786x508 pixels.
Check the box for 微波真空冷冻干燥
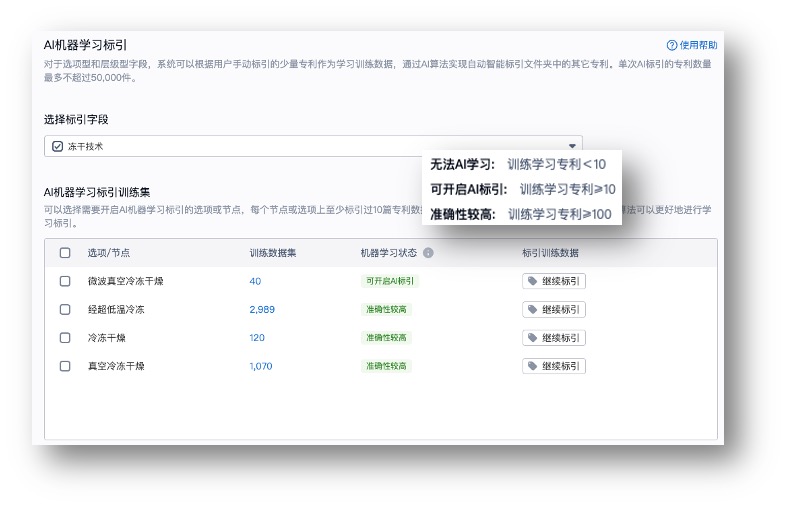click(x=65, y=282)
